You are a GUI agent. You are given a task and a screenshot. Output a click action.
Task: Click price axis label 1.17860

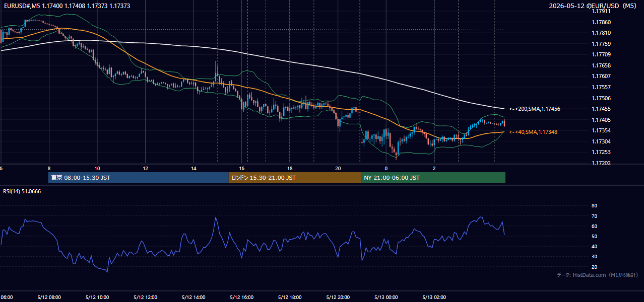[601, 22]
